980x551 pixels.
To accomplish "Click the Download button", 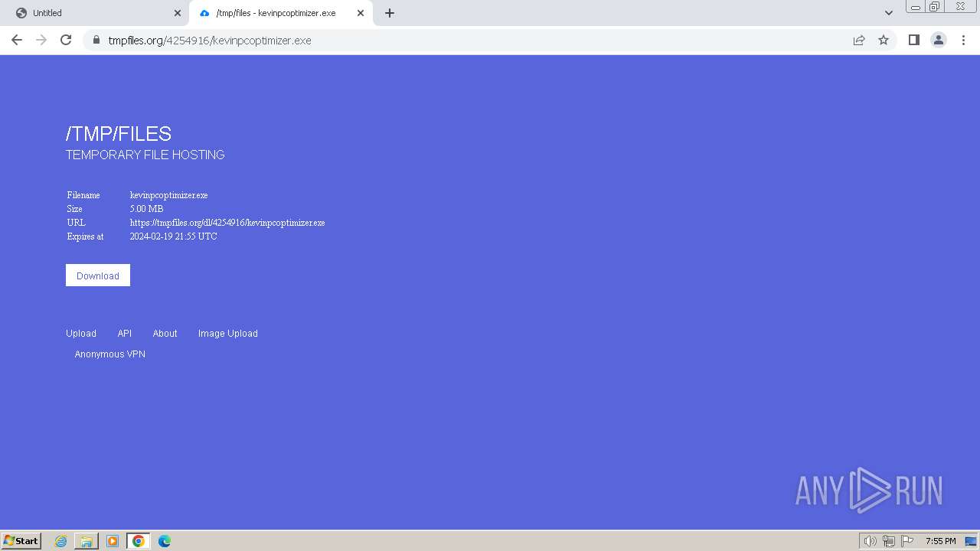I will (98, 275).
